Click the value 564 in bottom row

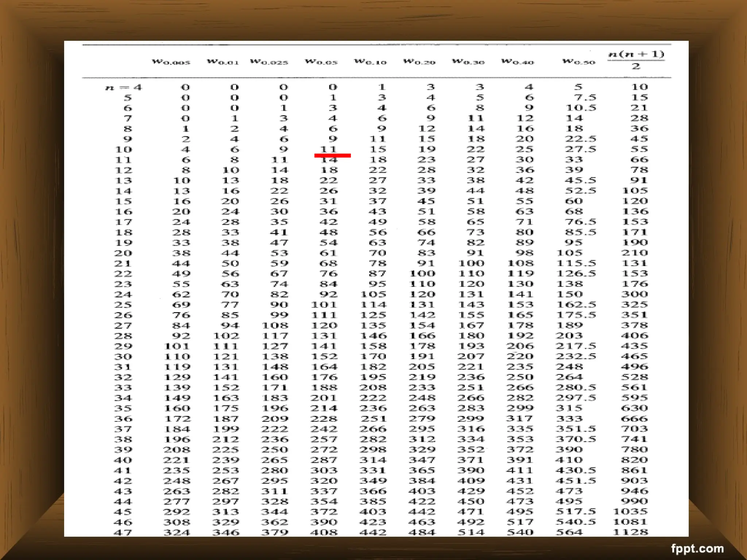[x=569, y=532]
